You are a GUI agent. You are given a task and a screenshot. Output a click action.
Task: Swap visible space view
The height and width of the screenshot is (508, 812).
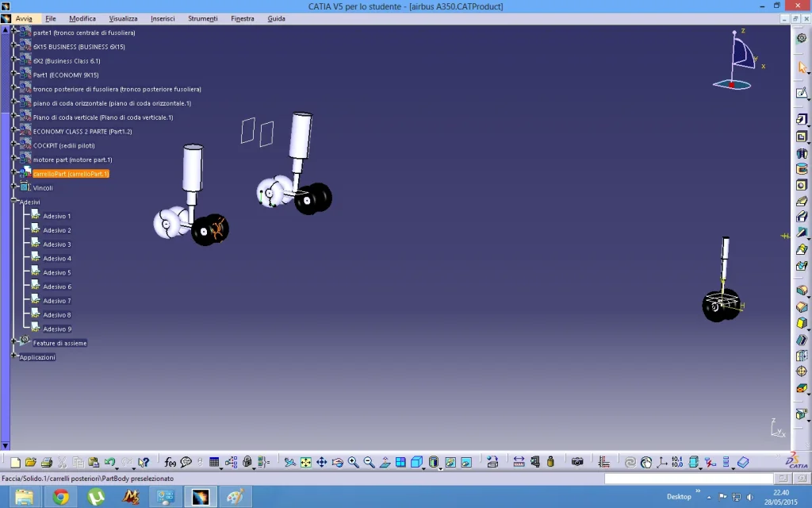(x=466, y=462)
